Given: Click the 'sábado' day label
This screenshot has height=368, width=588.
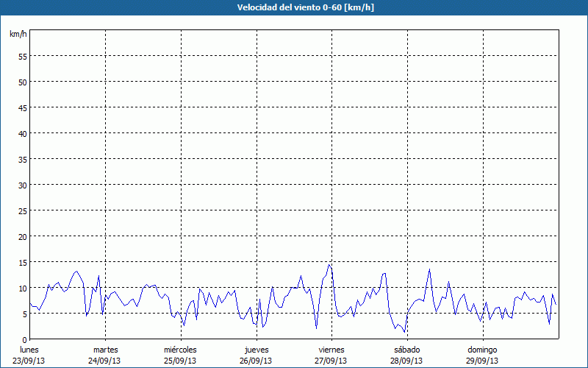Looking at the screenshot, I should (x=406, y=350).
